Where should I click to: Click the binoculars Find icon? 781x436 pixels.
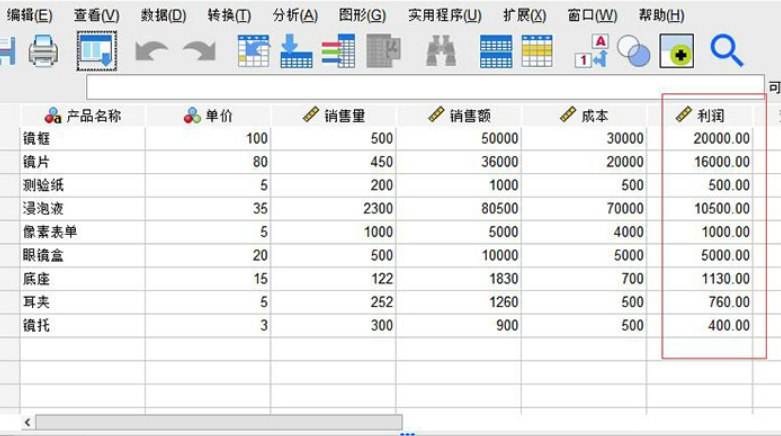[x=441, y=51]
